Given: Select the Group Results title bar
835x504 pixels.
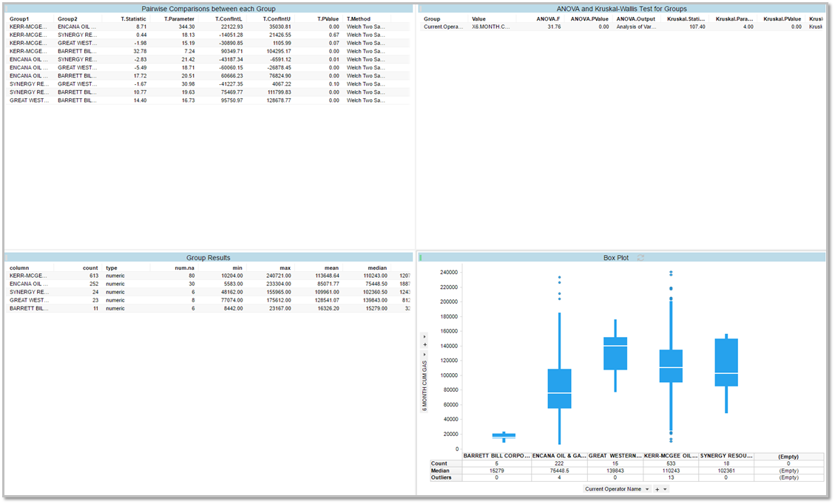Looking at the screenshot, I should click(x=209, y=258).
